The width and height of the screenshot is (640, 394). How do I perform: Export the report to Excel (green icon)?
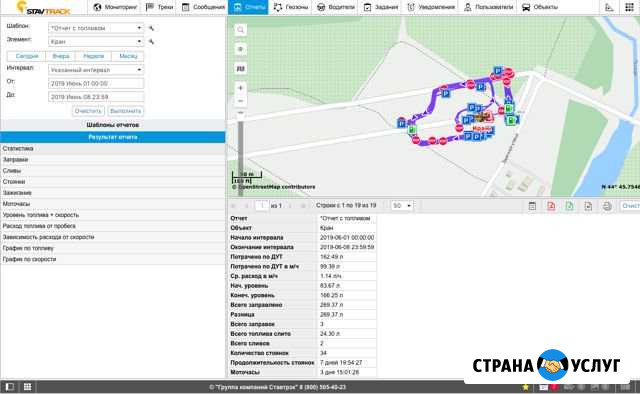(x=569, y=206)
